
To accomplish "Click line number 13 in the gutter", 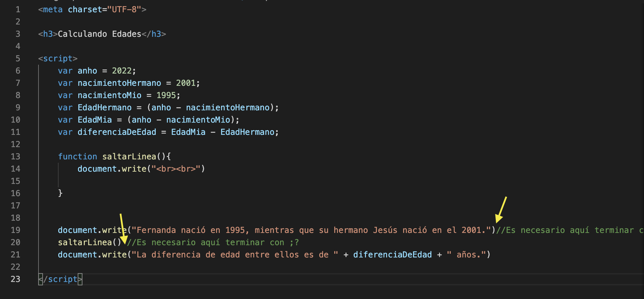I will [16, 157].
